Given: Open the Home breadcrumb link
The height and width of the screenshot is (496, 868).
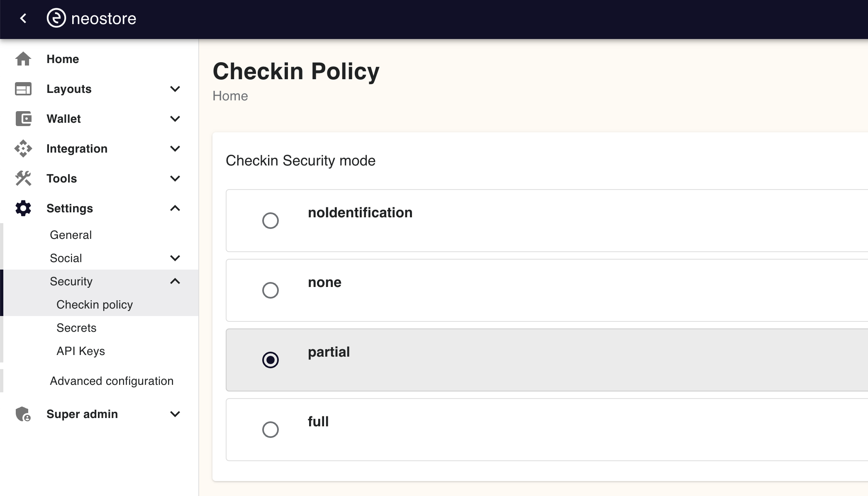Looking at the screenshot, I should click(x=230, y=96).
